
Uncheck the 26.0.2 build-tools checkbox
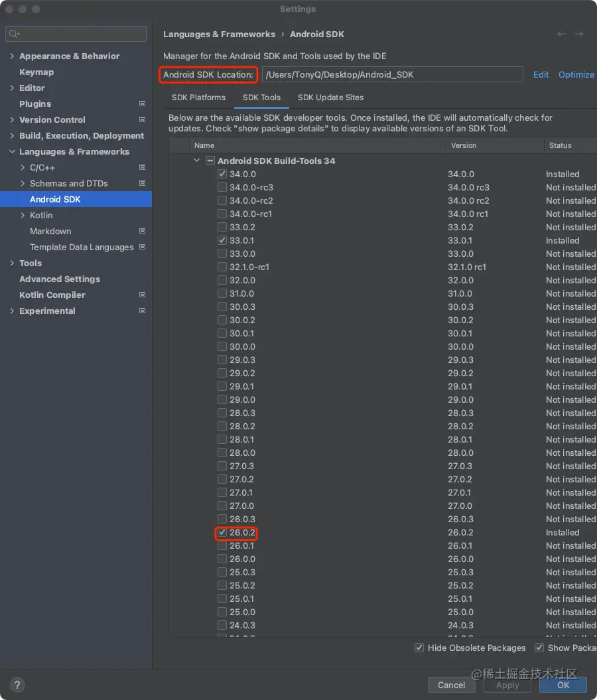[222, 532]
